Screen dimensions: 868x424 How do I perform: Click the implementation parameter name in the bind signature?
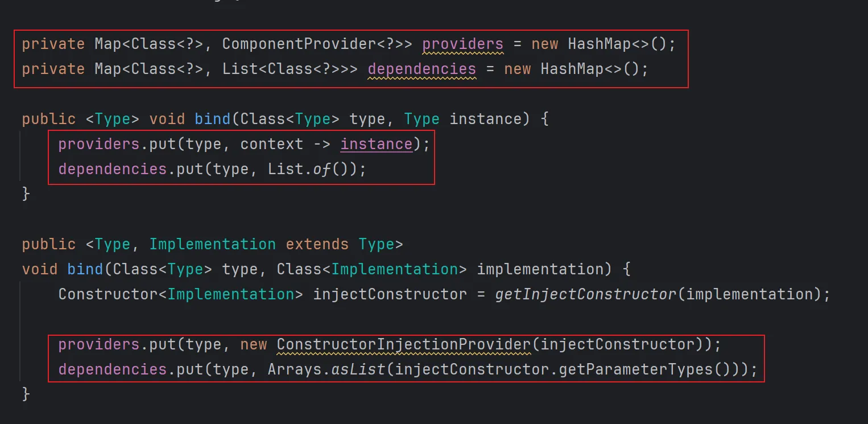point(535,269)
